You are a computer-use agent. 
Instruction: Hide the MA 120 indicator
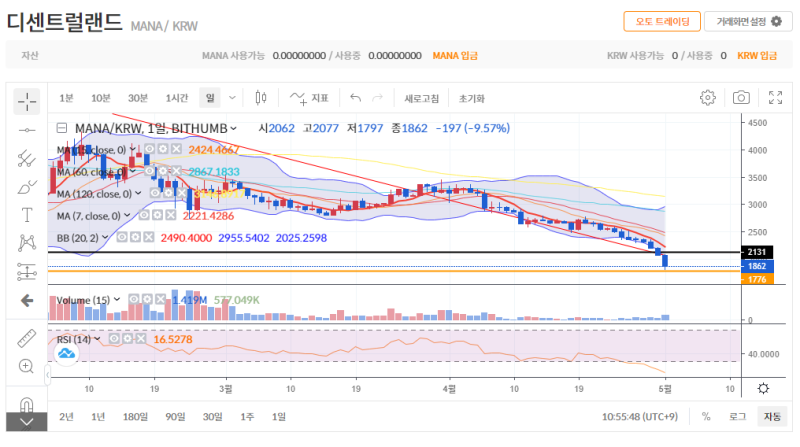click(155, 193)
